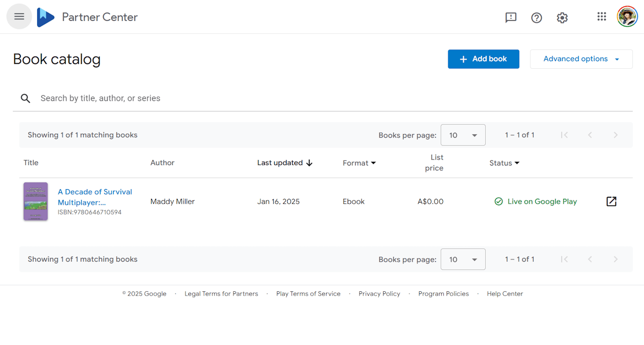Send feedback using the feedback icon
644x345 pixels.
510,18
